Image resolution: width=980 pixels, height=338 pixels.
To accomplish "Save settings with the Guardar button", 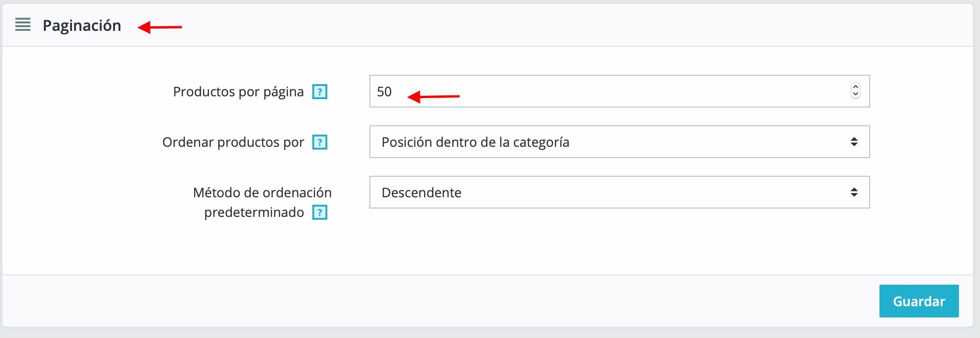I will click(919, 301).
